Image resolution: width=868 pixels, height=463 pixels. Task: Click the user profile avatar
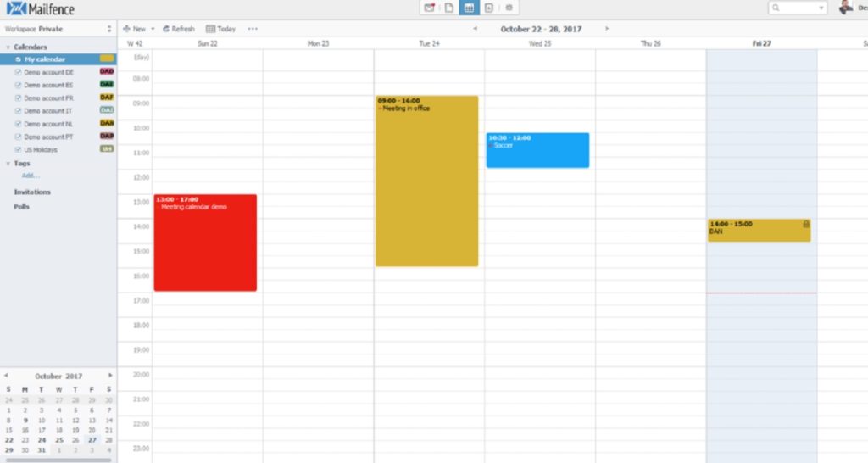tap(845, 8)
